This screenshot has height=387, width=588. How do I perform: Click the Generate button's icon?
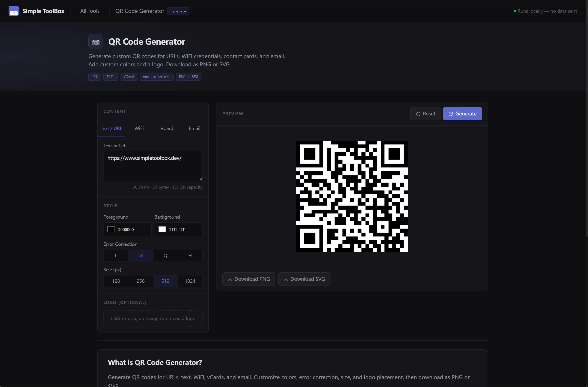tap(451, 114)
